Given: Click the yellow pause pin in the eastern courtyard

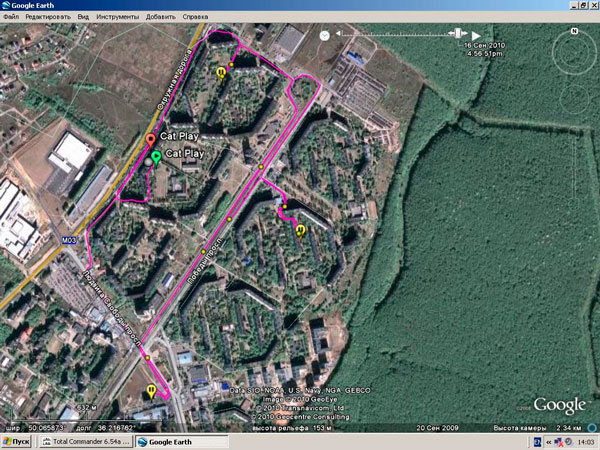Looking at the screenshot, I should [300, 231].
